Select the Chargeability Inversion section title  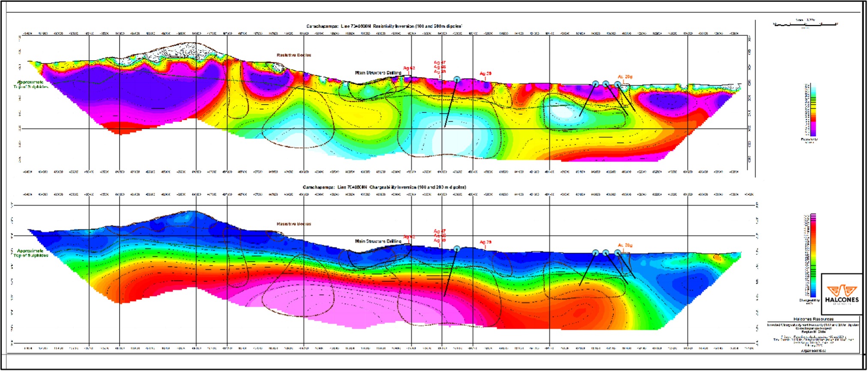384,187
